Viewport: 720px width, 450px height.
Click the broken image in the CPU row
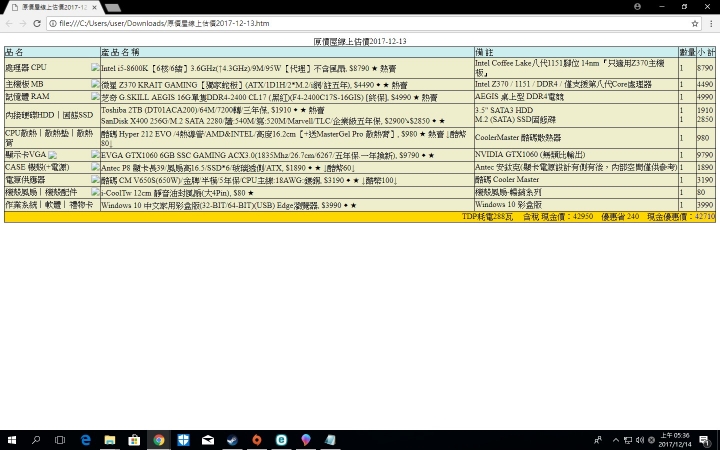(95, 67)
